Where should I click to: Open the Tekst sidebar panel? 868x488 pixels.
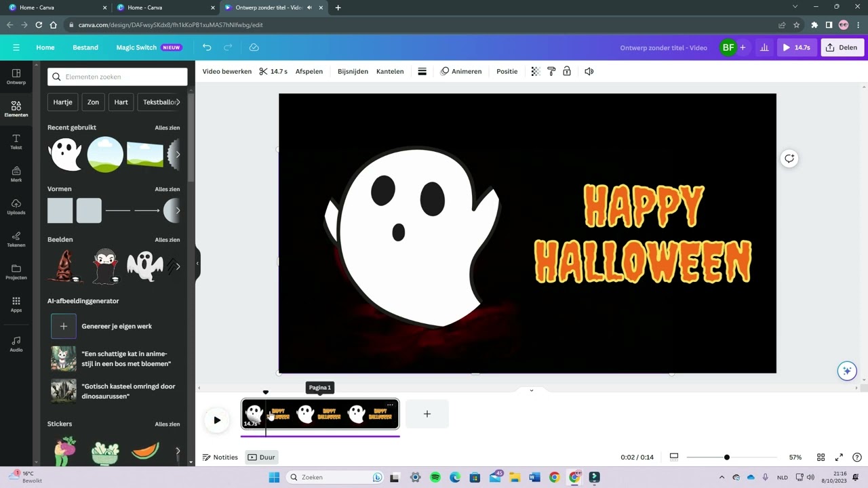point(16,142)
